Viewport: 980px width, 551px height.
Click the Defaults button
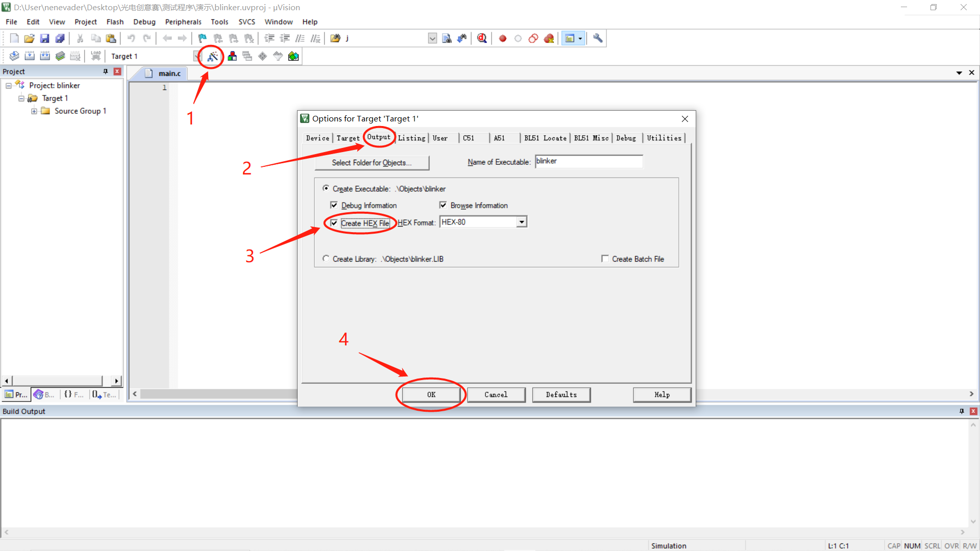pyautogui.click(x=561, y=394)
